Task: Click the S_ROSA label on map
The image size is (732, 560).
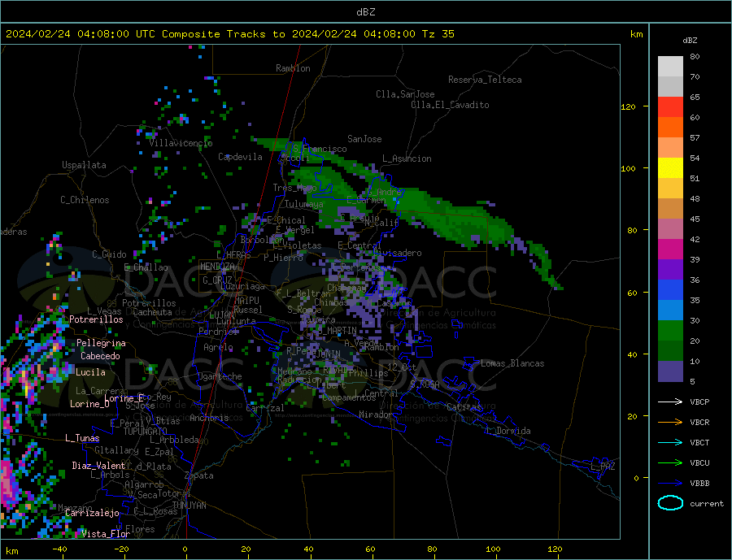Action: 425,384
